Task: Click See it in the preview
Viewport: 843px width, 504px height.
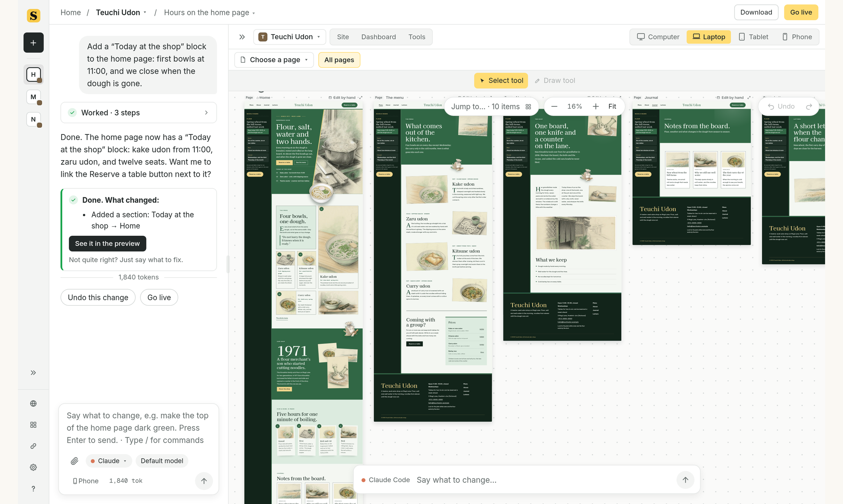Action: pos(108,243)
